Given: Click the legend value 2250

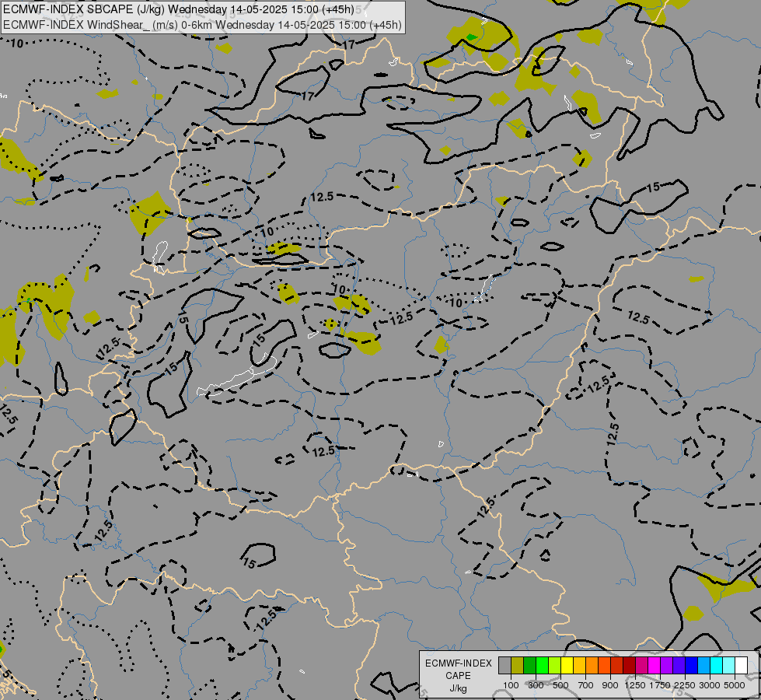Looking at the screenshot, I should (x=685, y=685).
